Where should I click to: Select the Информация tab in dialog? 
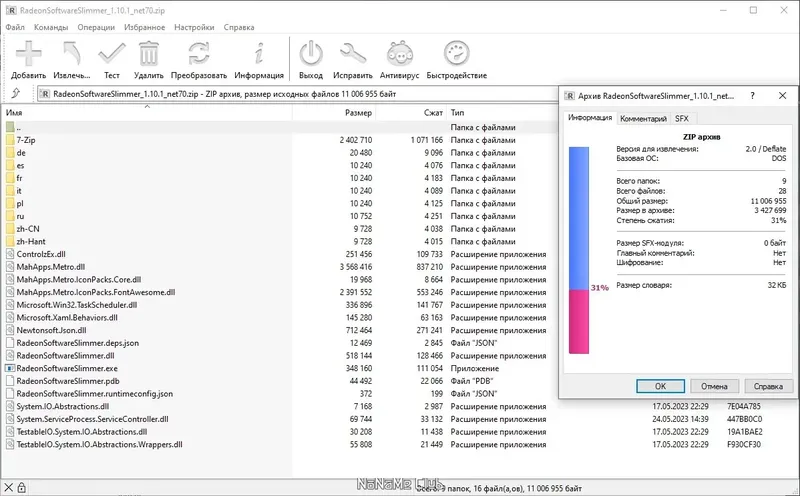[590, 117]
